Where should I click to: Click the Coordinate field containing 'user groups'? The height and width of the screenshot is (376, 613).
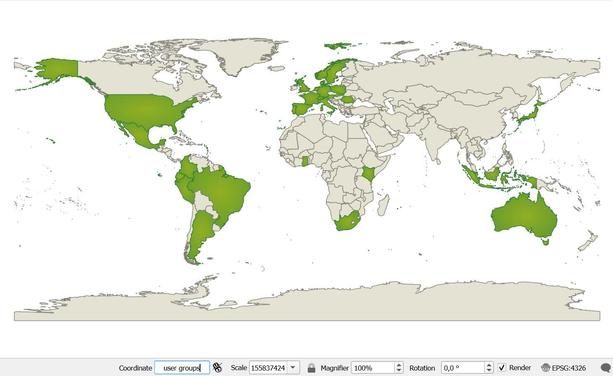[x=182, y=368]
